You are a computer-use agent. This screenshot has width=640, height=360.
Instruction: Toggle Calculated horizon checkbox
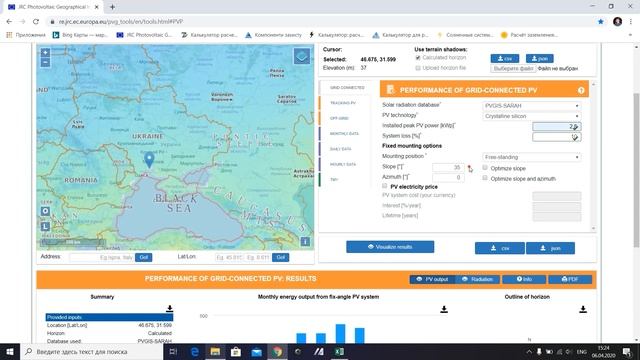(418, 58)
